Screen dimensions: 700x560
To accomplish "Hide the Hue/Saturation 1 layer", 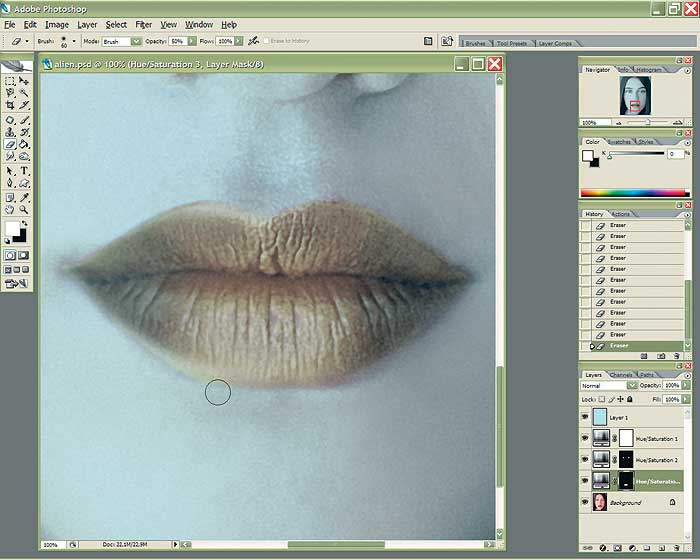I will [x=585, y=438].
